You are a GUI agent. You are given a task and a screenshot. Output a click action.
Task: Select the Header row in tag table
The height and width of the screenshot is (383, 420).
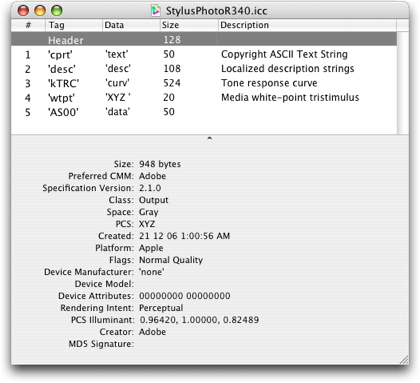(204, 40)
